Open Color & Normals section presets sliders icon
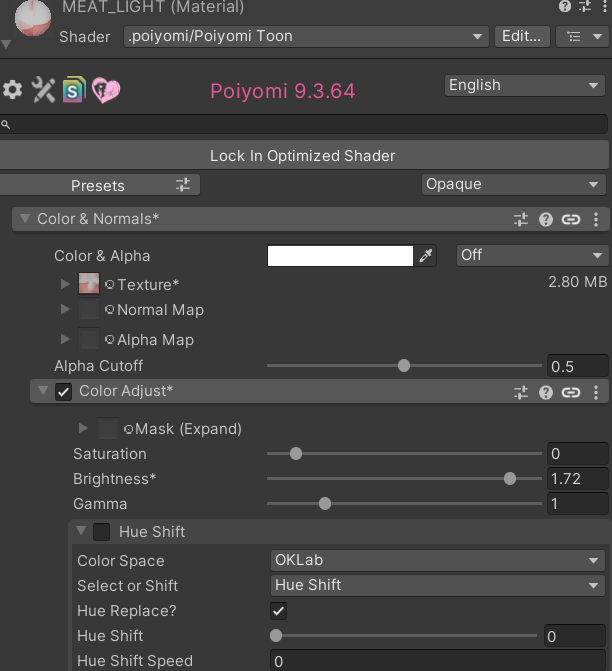612x671 pixels. click(521, 220)
